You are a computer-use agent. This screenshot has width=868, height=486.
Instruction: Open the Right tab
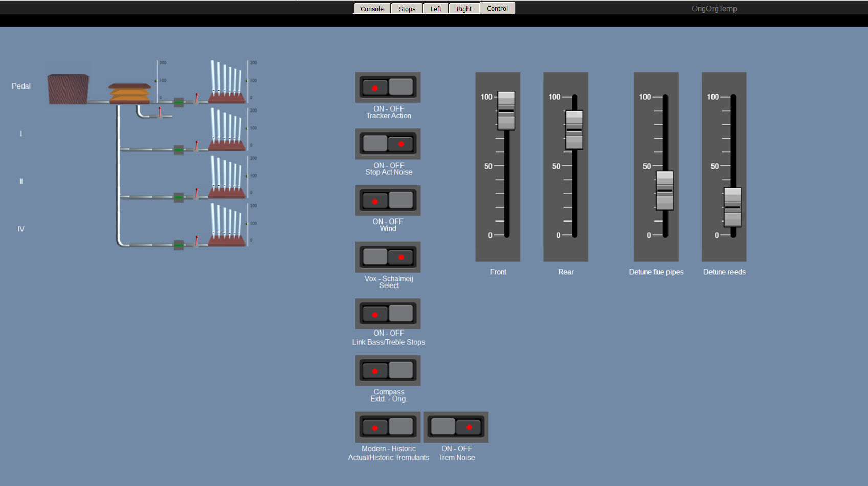tap(464, 9)
